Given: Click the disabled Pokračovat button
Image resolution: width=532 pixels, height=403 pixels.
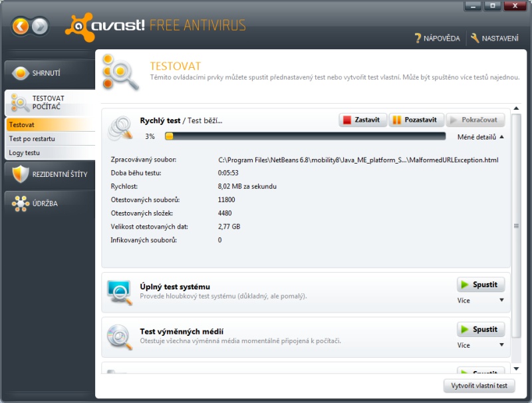Looking at the screenshot, I should coord(475,120).
